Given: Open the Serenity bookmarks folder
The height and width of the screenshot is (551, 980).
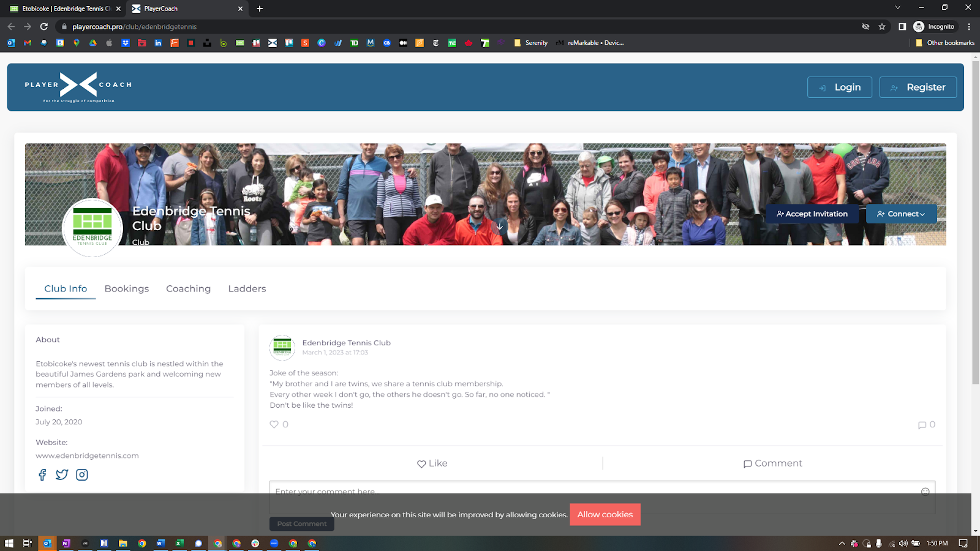Looking at the screenshot, I should tap(530, 43).
